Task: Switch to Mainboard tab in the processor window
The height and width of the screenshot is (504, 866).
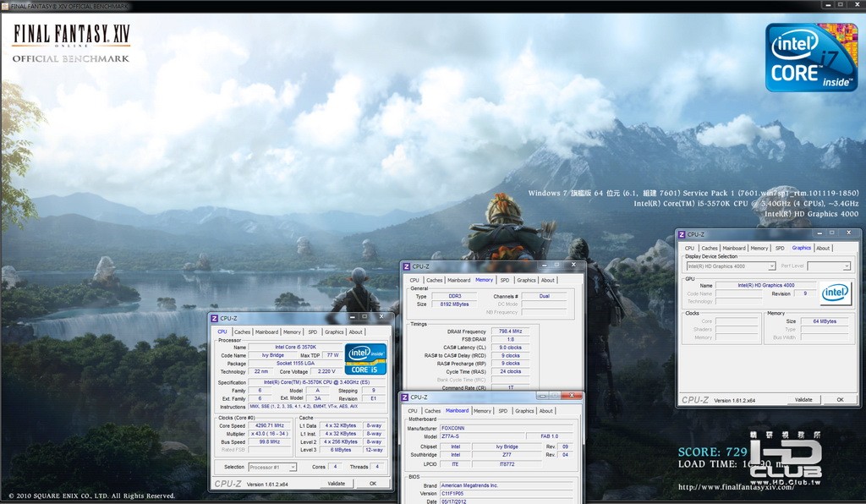Action: (x=266, y=332)
